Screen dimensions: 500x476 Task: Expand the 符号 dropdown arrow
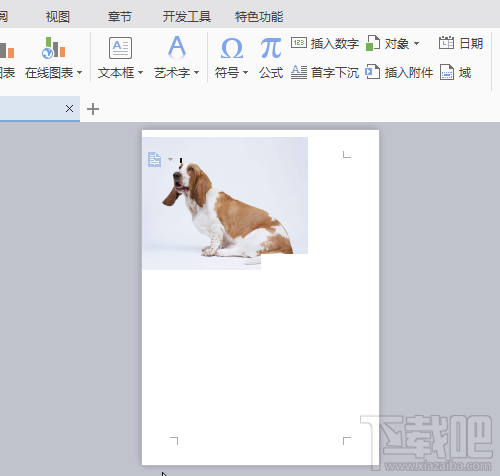[245, 72]
